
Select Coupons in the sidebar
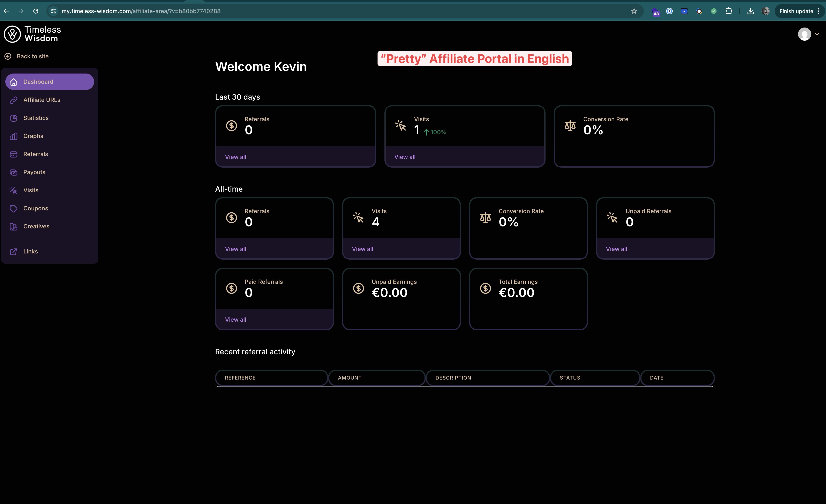point(50,208)
